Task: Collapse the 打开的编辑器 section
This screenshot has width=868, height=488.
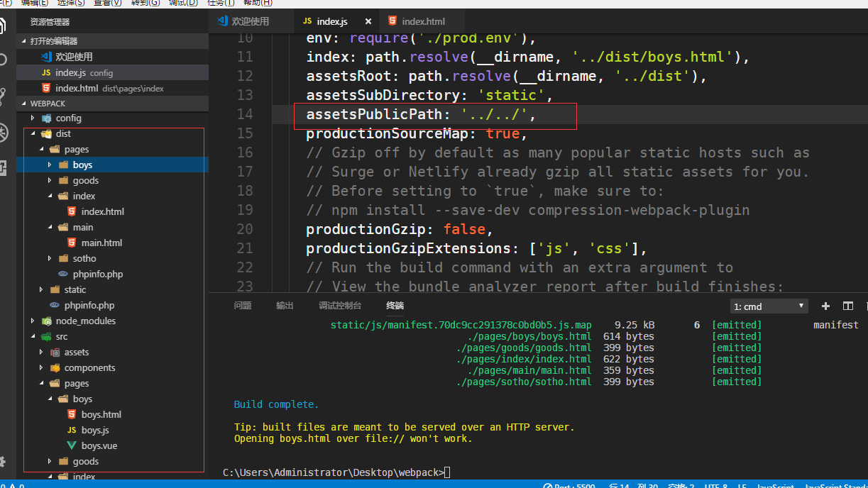Action: 25,41
